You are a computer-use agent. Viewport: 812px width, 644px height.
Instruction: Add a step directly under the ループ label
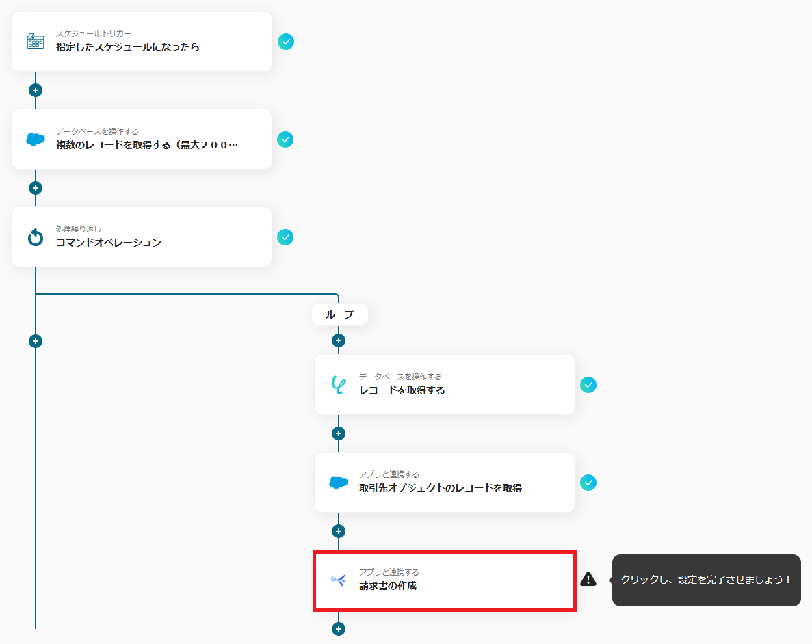pyautogui.click(x=339, y=340)
